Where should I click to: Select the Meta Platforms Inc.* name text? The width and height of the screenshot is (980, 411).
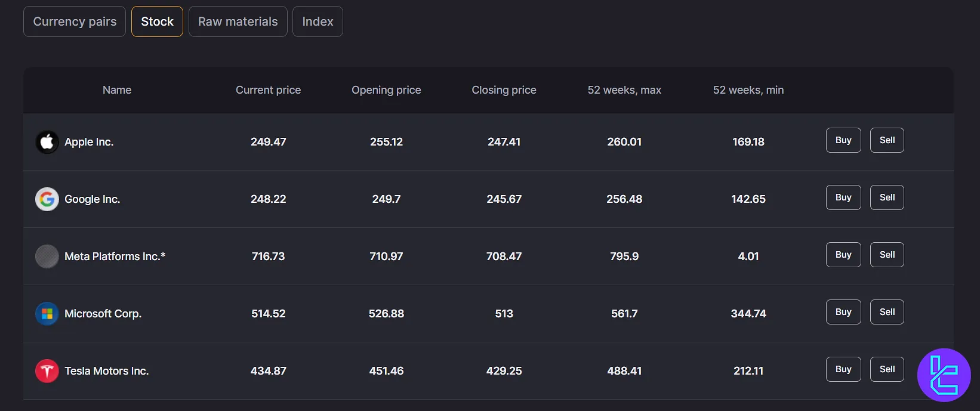click(115, 257)
